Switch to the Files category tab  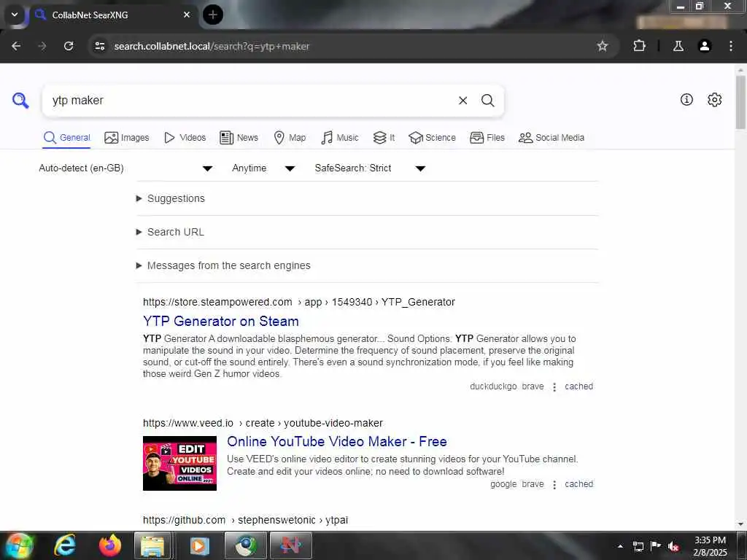coord(487,138)
